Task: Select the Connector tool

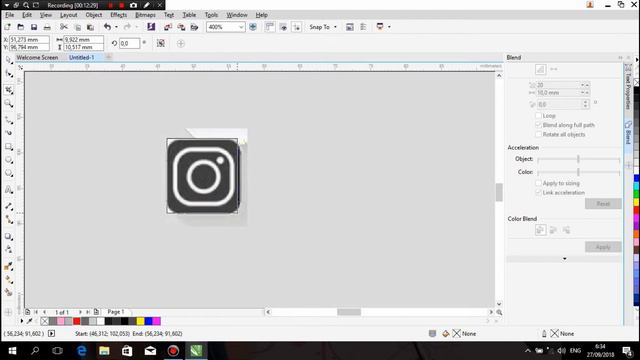Action: pos(9,220)
